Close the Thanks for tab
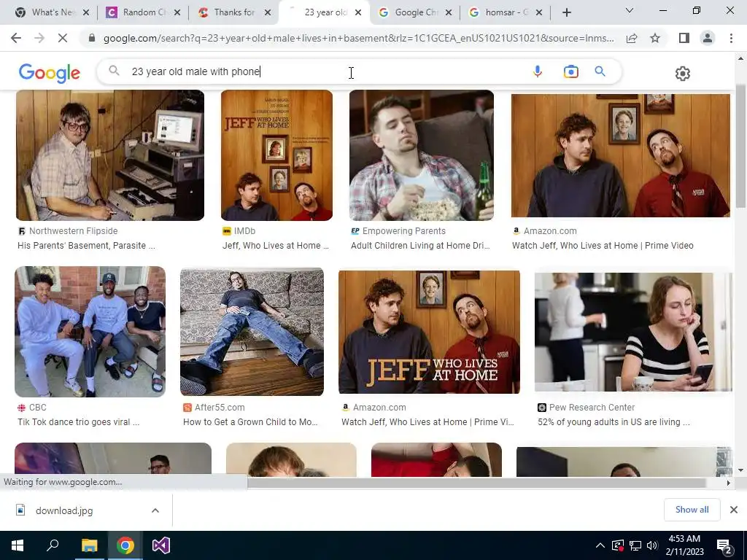Viewport: 747px width, 560px height. 268,12
